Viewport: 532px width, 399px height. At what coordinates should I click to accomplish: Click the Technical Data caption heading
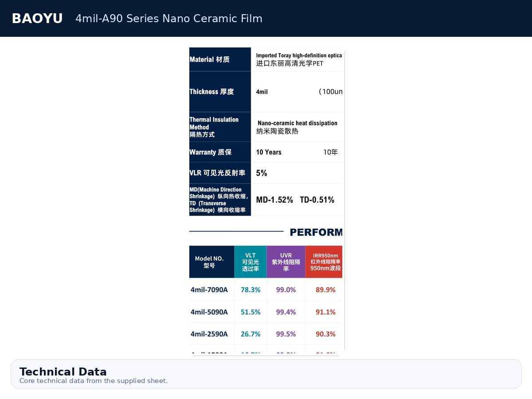tap(63, 372)
